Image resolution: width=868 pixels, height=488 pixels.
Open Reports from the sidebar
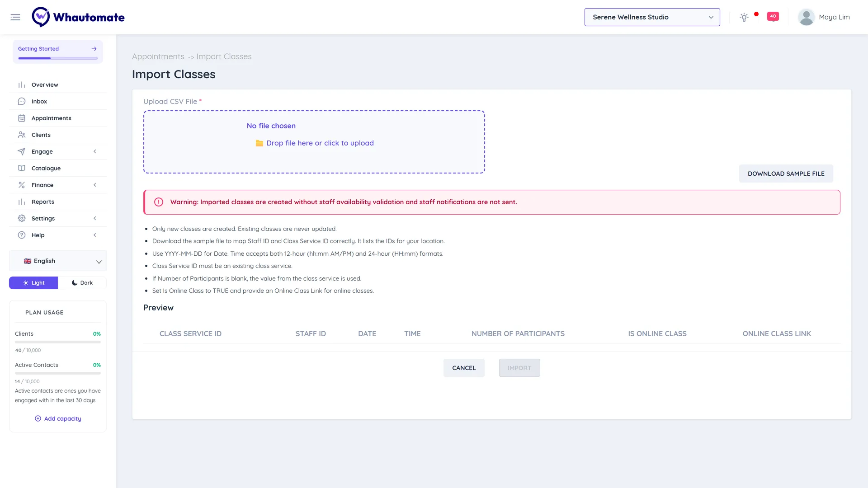coord(58,202)
